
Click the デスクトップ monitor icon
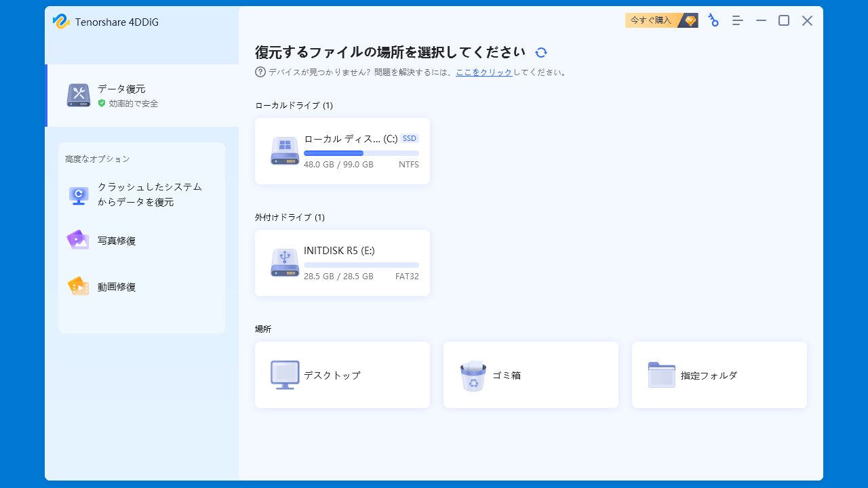pos(285,375)
